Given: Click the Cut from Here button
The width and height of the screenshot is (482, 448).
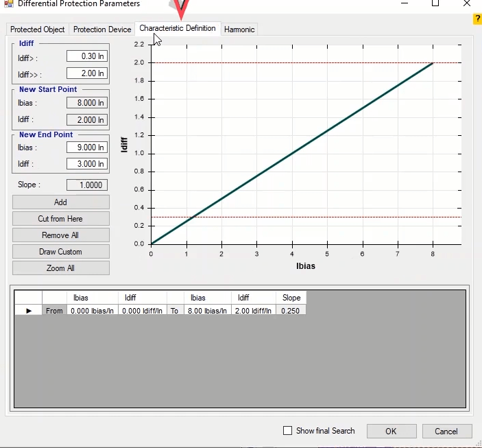Looking at the screenshot, I should tap(60, 219).
